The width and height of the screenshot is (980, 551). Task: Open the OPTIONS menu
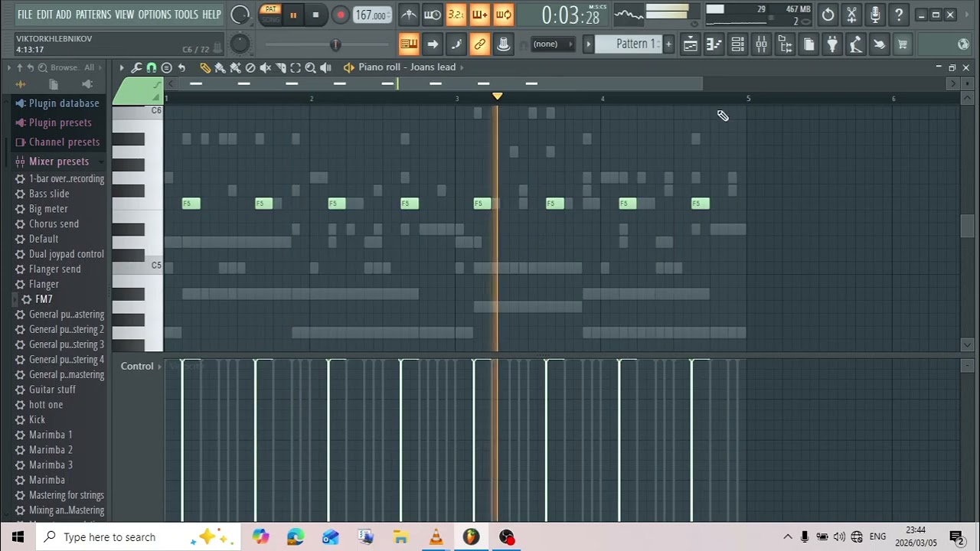tap(155, 15)
